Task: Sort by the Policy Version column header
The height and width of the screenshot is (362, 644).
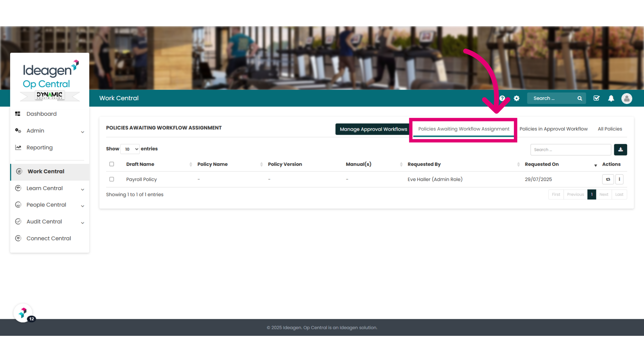Action: (x=285, y=164)
